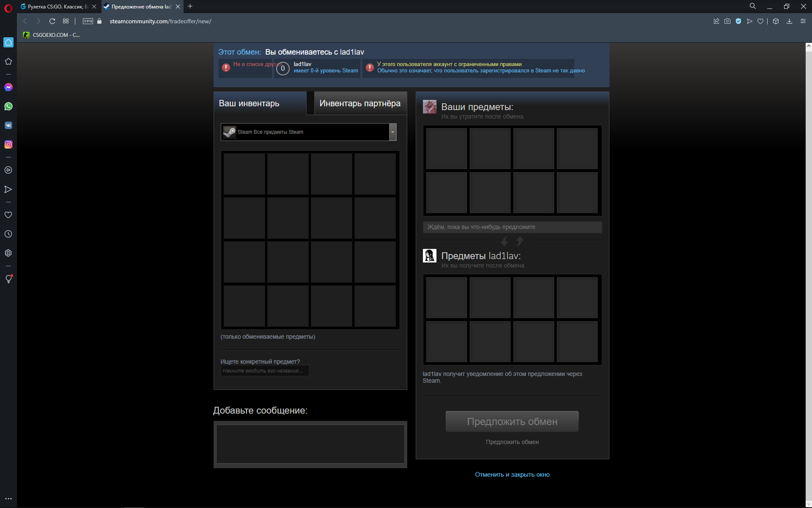Open Messenger in Opera sidebar
The image size is (812, 508).
8,87
